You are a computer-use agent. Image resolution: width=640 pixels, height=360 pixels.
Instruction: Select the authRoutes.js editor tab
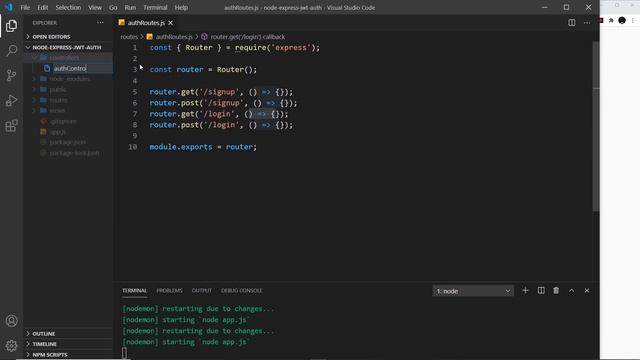pyautogui.click(x=146, y=23)
